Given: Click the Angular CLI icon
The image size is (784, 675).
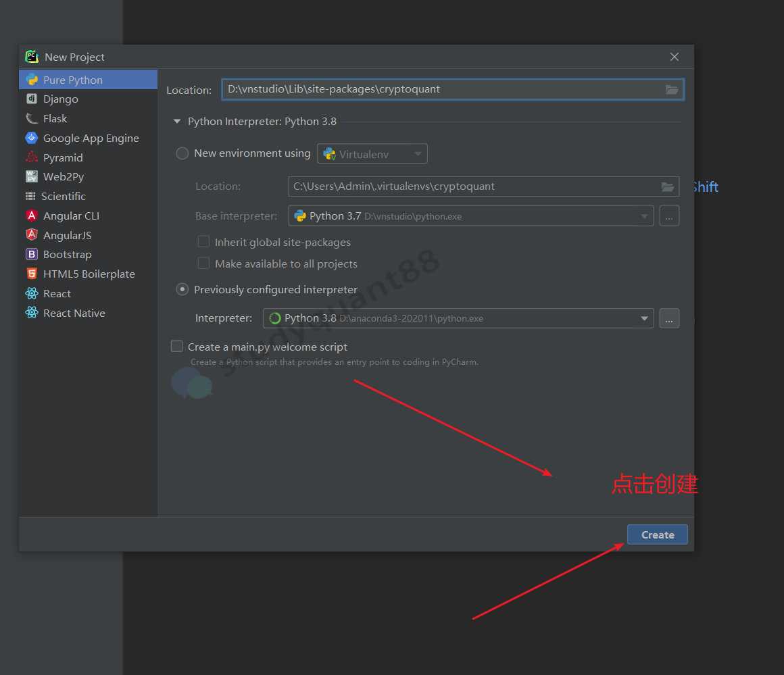Looking at the screenshot, I should [x=32, y=216].
